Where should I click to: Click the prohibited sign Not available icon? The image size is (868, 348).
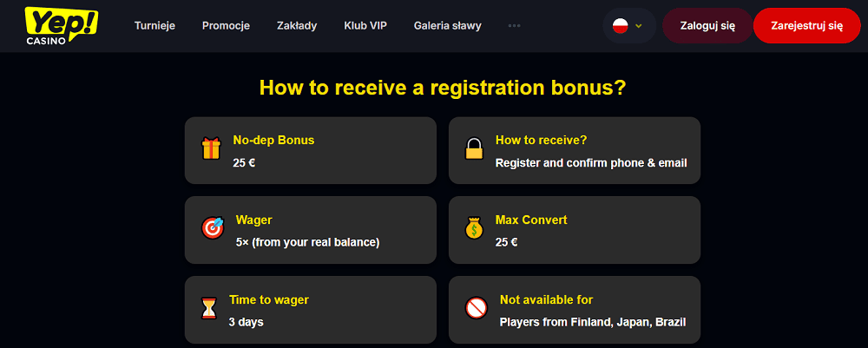[475, 308]
